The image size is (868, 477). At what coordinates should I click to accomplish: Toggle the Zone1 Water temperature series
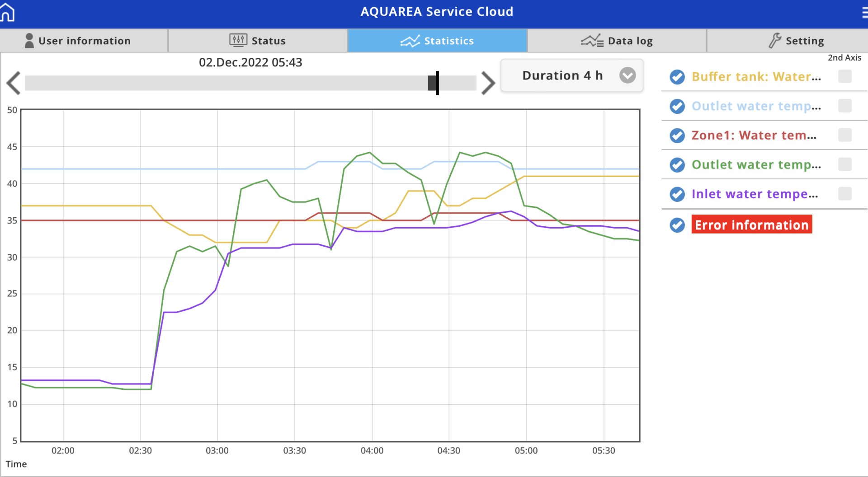click(677, 136)
